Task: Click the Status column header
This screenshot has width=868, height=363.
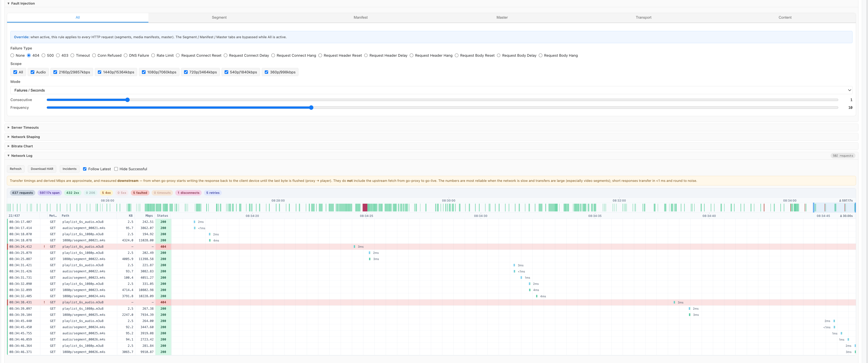Action: (x=162, y=216)
